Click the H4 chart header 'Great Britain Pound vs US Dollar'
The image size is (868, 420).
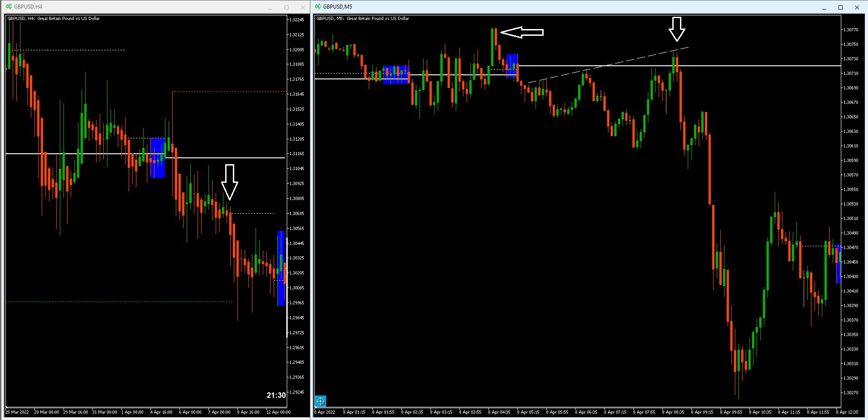pyautogui.click(x=68, y=19)
